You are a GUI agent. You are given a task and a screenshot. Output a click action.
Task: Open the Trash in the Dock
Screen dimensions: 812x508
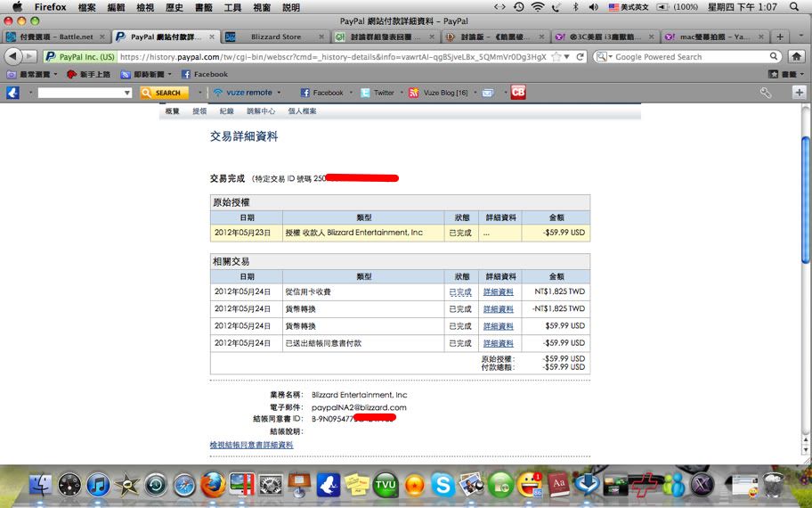pyautogui.click(x=773, y=485)
